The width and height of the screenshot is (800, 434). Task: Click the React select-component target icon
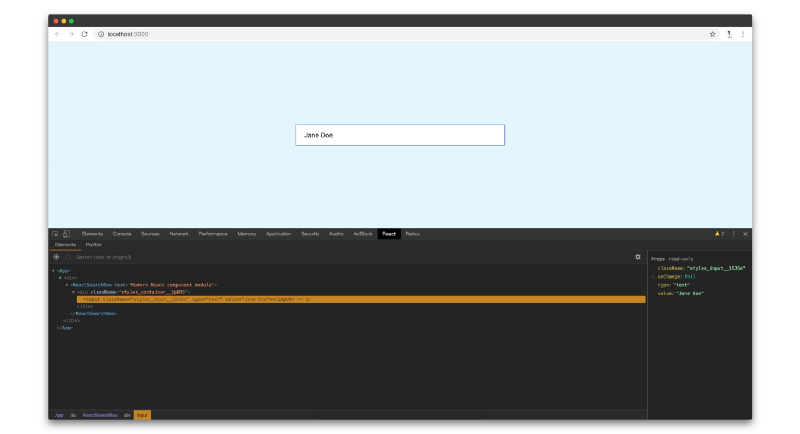click(56, 257)
